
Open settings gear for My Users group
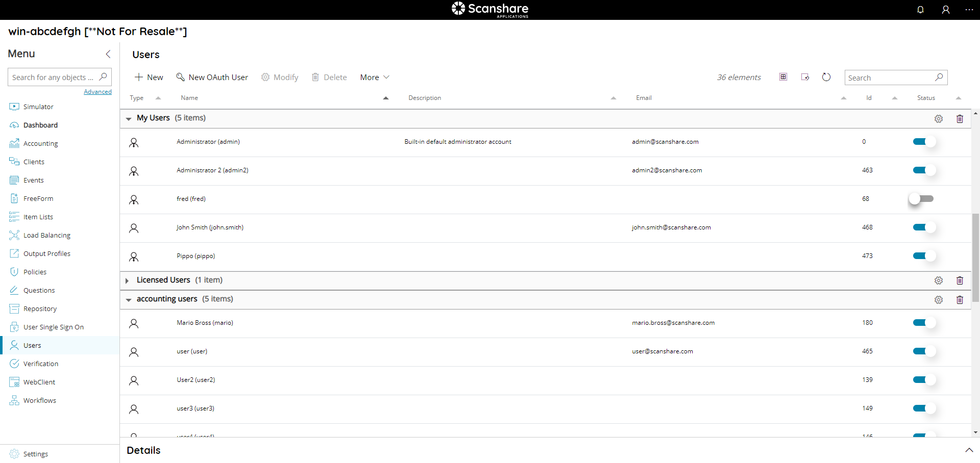click(x=939, y=119)
